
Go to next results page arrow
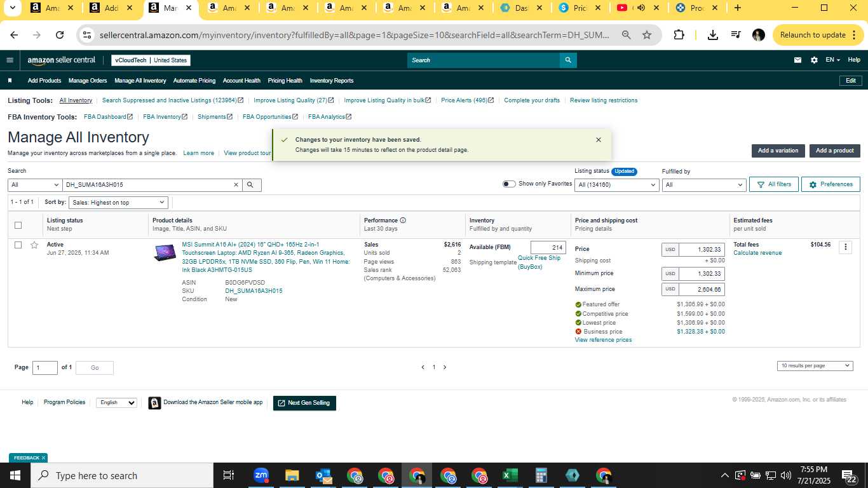(x=445, y=367)
